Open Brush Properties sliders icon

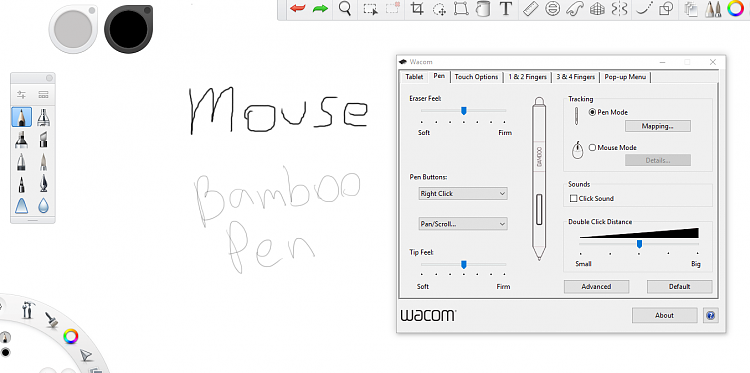[21, 94]
